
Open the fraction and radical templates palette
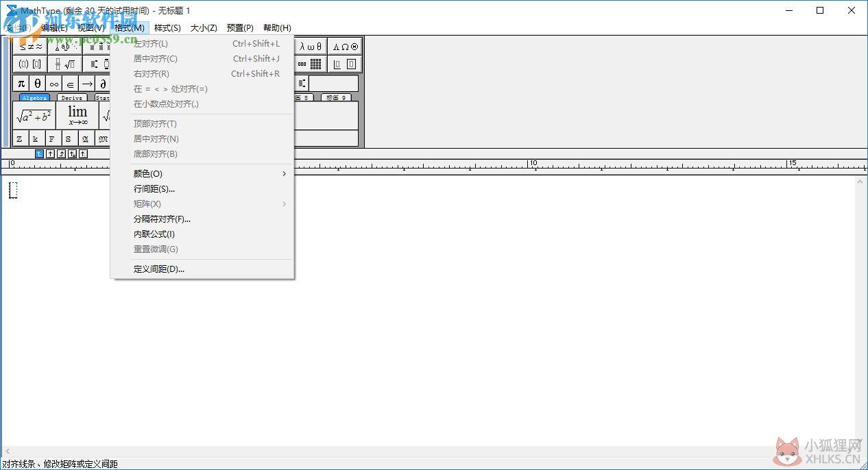point(66,64)
